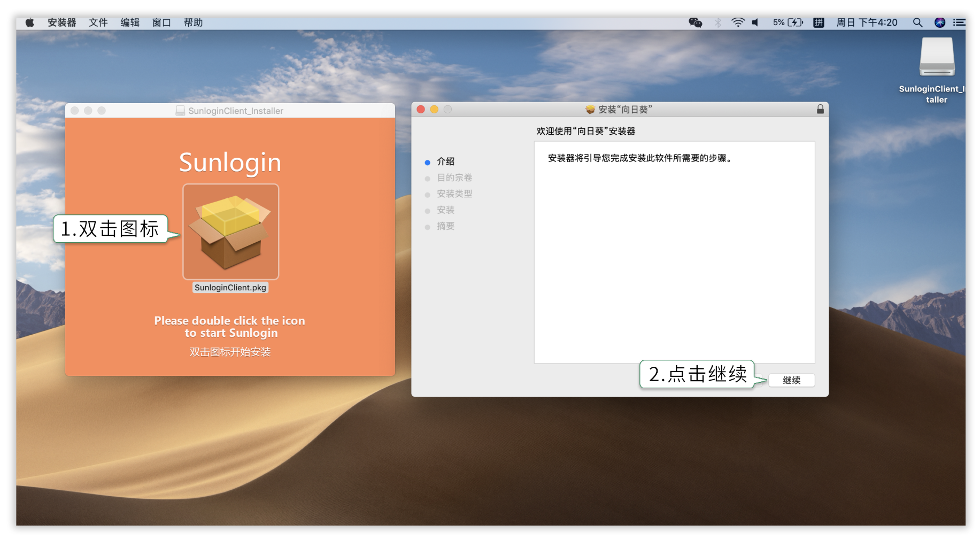The width and height of the screenshot is (980, 540).
Task: Click the SunloginClient.pkg file label
Action: coord(230,288)
